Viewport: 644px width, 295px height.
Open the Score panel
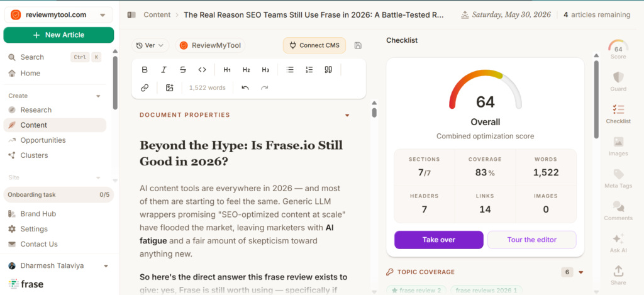click(618, 49)
